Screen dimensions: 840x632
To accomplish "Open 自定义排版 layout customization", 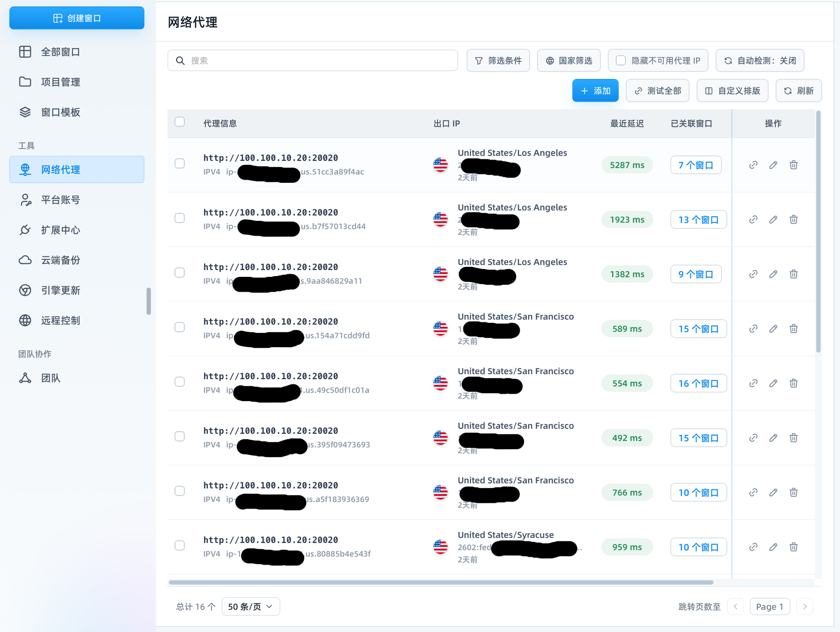I will coord(732,91).
